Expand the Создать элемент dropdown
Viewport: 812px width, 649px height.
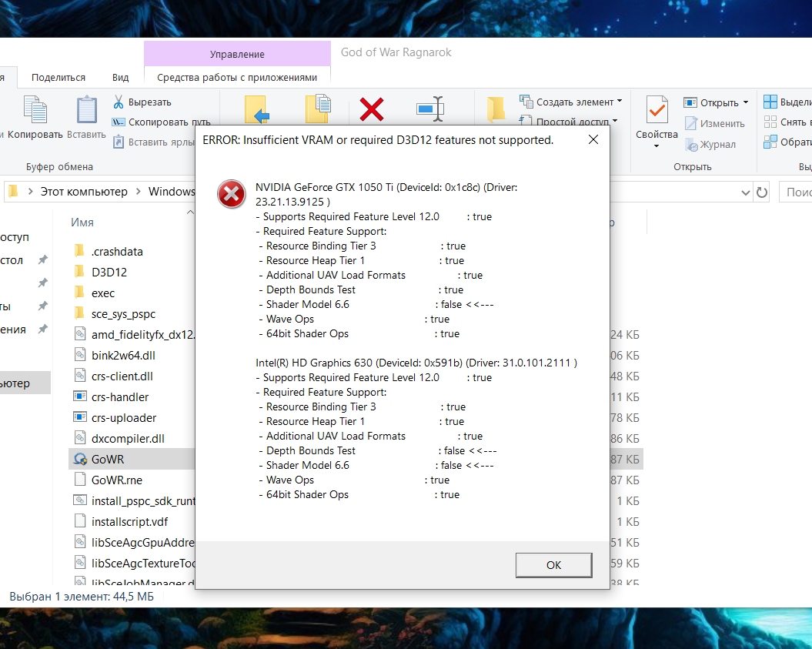tap(619, 102)
